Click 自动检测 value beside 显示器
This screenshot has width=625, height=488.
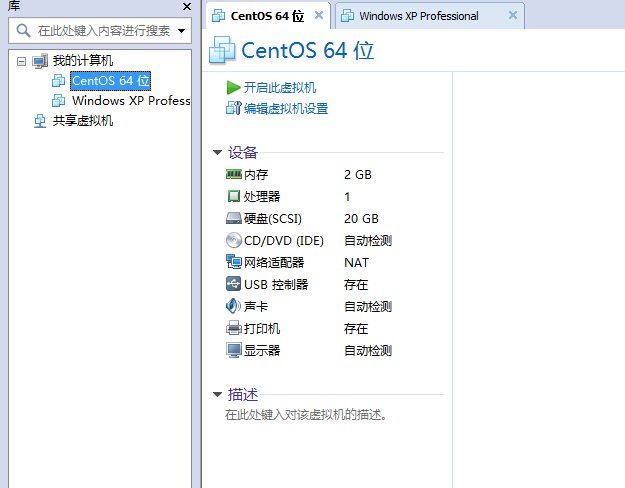tap(368, 350)
